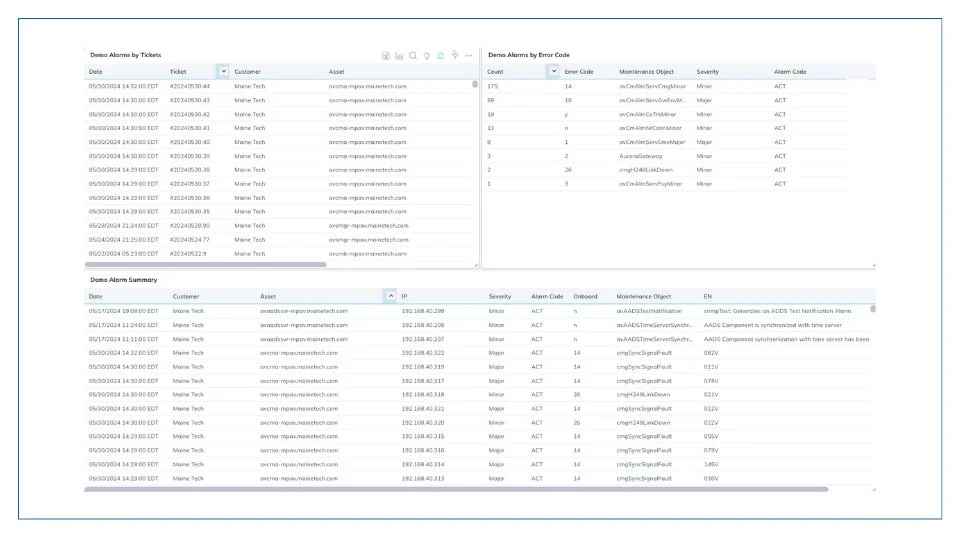
Task: Click the magnifier search icon in Tickets panel
Action: [x=413, y=56]
